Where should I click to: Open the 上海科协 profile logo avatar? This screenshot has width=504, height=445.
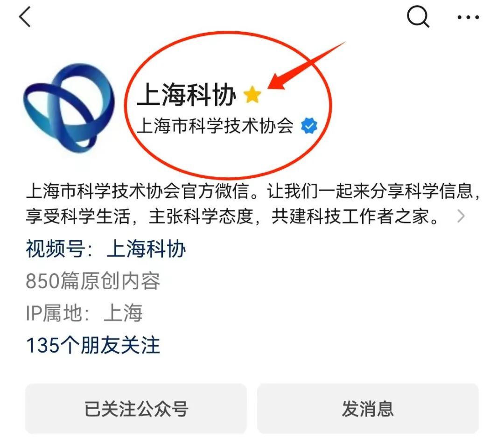(69, 108)
